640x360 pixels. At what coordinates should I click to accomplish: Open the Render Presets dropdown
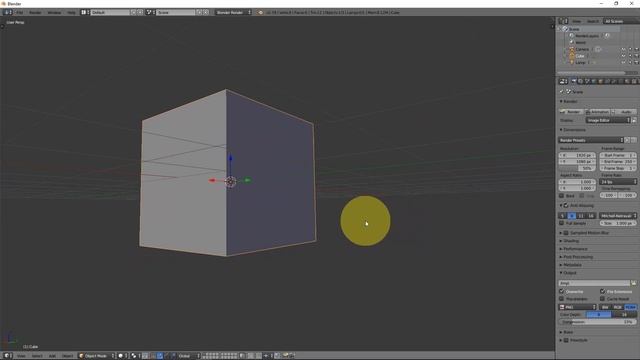point(591,140)
